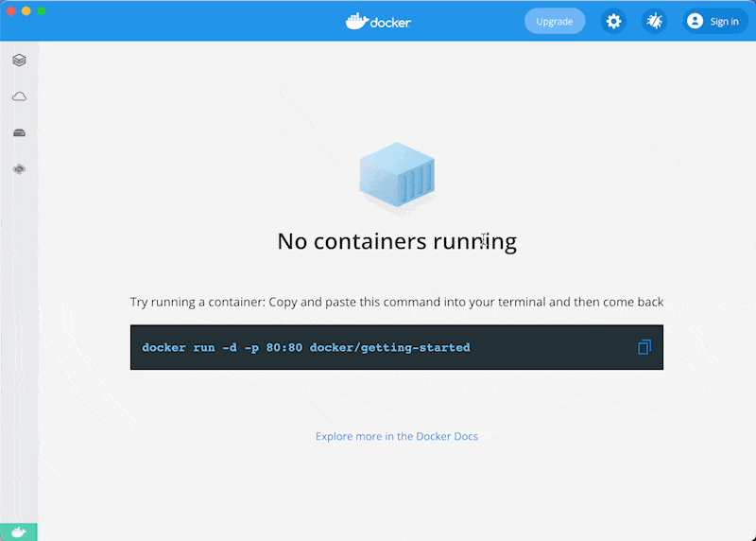Minimize the window with yellow button
The height and width of the screenshot is (541, 756).
click(x=26, y=10)
